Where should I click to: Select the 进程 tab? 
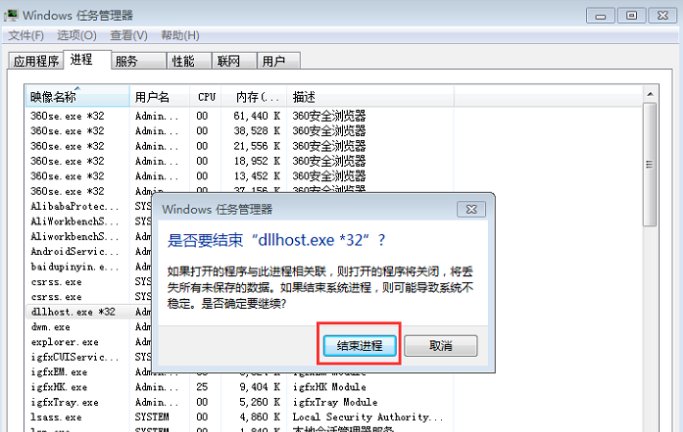pyautogui.click(x=87, y=60)
